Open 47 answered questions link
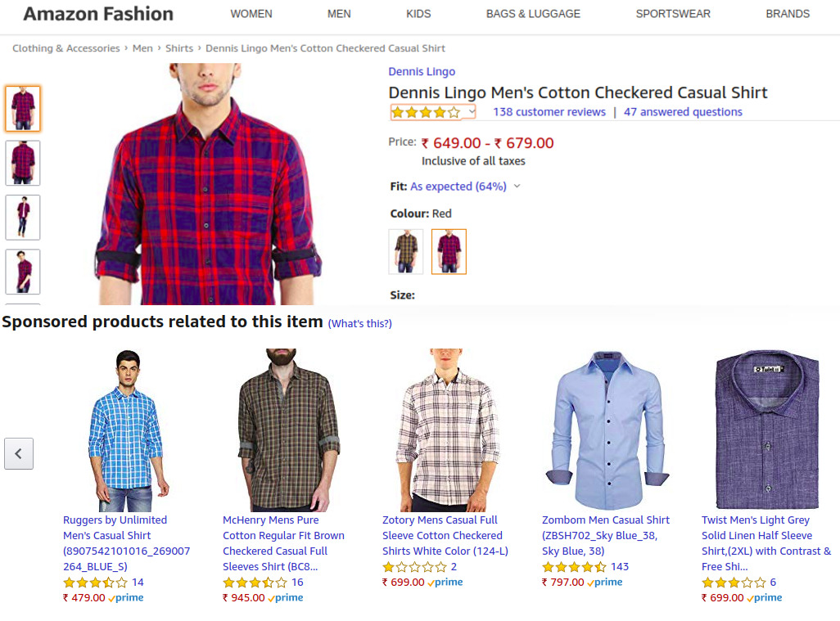Screen dimensions: 840x621 [683, 112]
